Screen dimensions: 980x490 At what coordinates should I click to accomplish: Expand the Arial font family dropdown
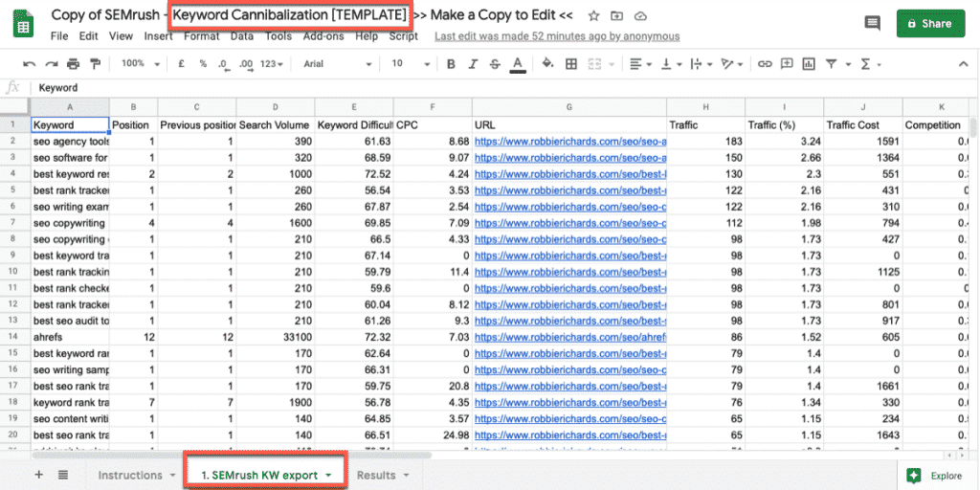tap(337, 64)
